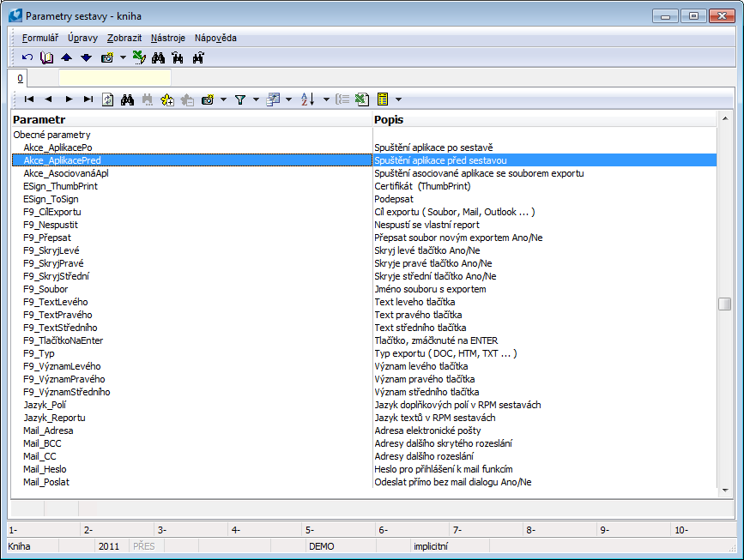
Task: Click the filter funnel icon
Action: pyautogui.click(x=240, y=99)
